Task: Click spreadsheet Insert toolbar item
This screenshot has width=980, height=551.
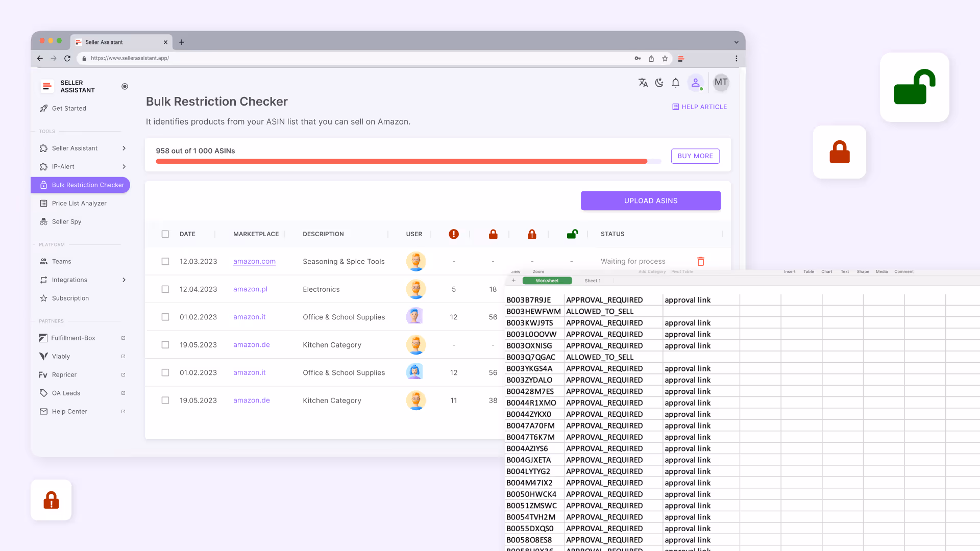Action: (790, 271)
